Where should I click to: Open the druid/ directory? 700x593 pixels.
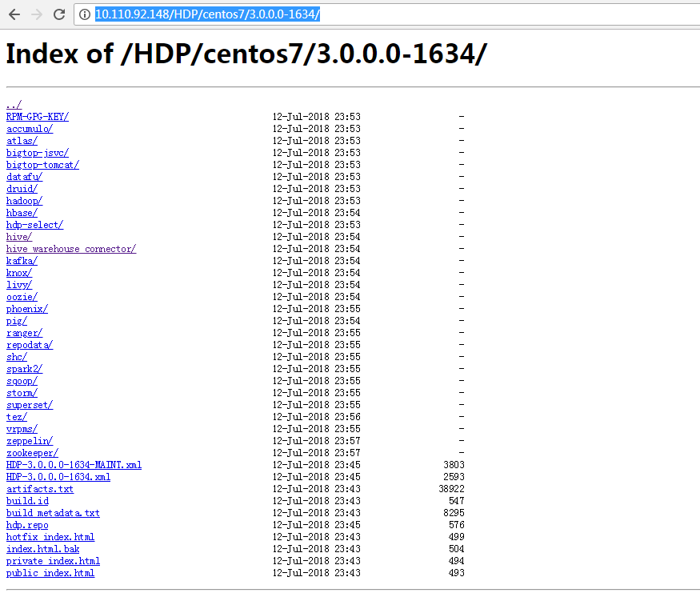point(22,189)
